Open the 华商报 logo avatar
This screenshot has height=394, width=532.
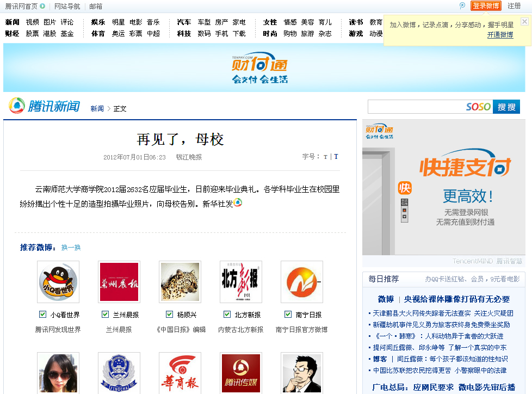(180, 373)
